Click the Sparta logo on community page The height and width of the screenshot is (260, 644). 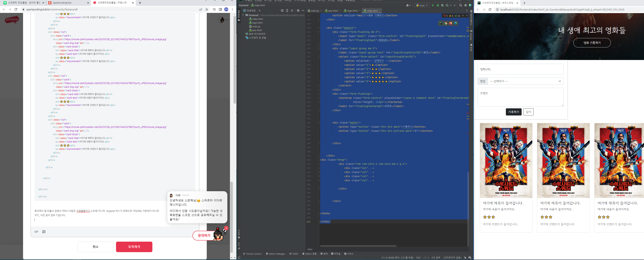[x=12, y=20]
